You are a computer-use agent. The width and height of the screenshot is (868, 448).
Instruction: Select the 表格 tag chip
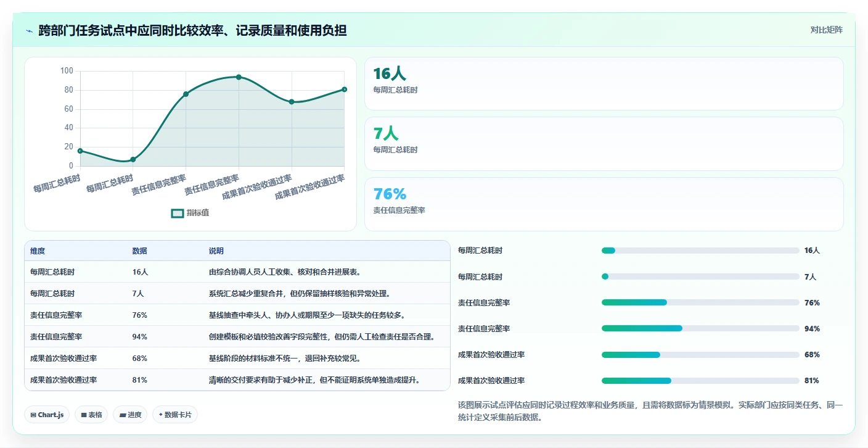pyautogui.click(x=91, y=415)
